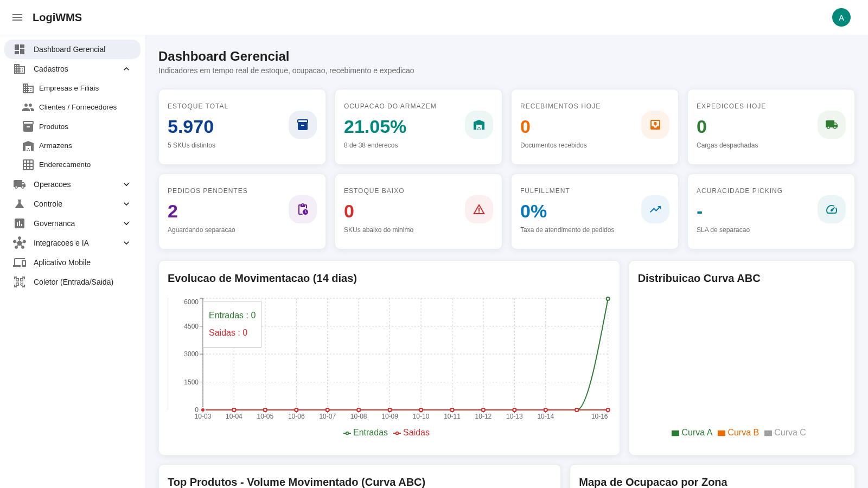This screenshot has height=488, width=868.
Task: Click 'Mapa de Ocupacao por Zona' heading
Action: point(653,482)
